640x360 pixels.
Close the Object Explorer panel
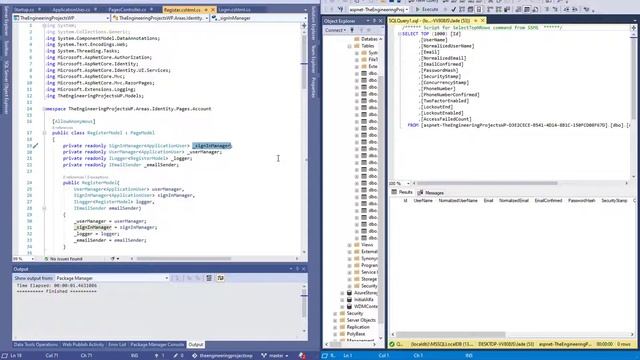coord(380,21)
